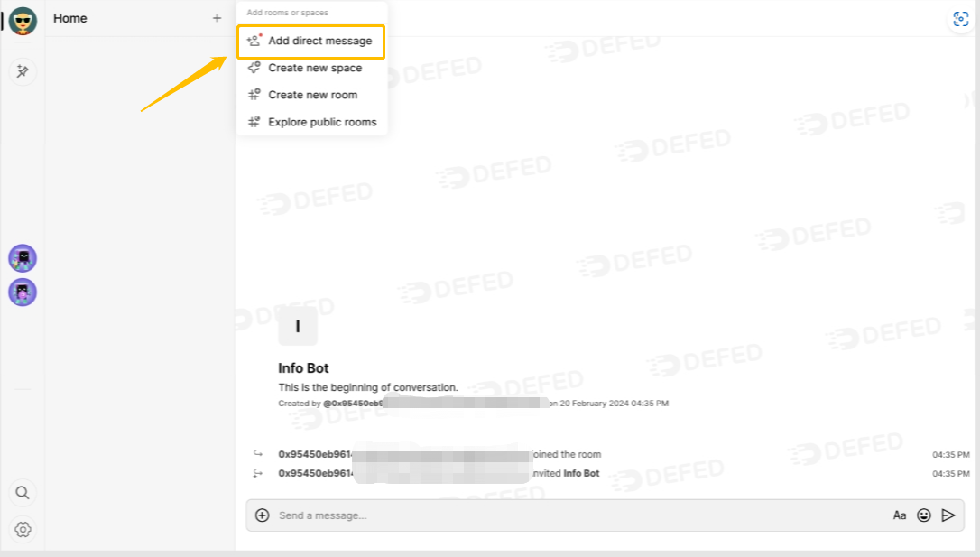Click the Home header label

[x=70, y=18]
